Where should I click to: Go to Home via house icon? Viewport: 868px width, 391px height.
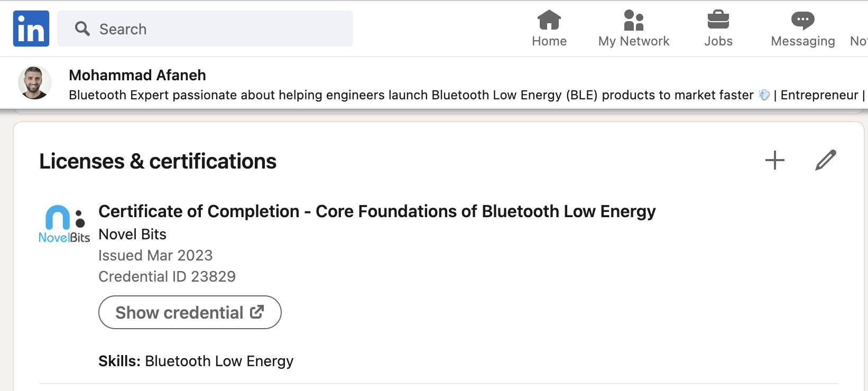pyautogui.click(x=549, y=20)
